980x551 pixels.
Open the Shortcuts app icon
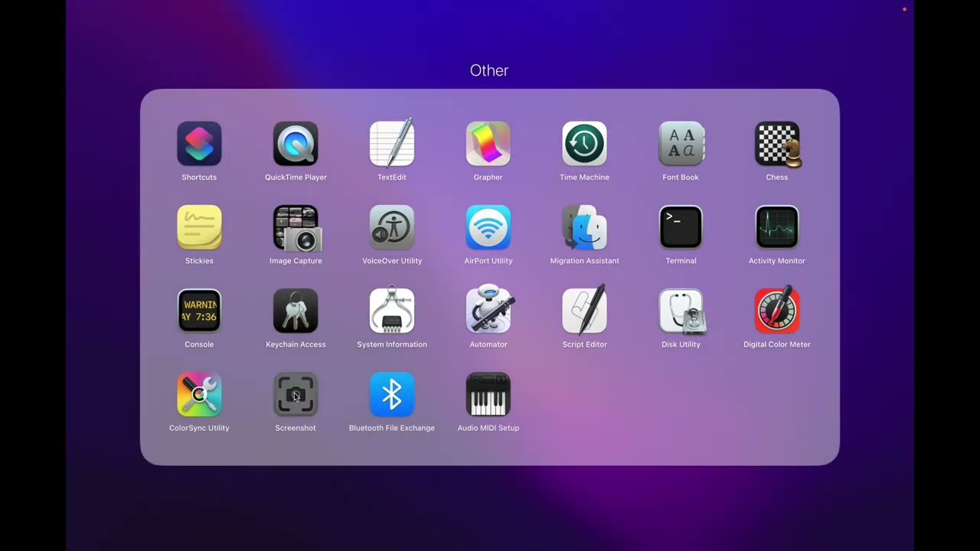coord(199,144)
